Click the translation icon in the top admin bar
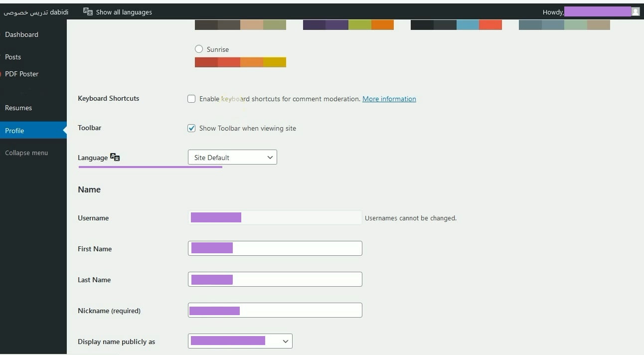 (x=88, y=12)
